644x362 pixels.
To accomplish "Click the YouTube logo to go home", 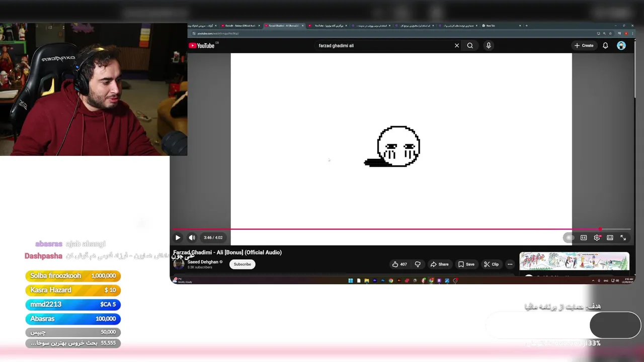I will (202, 45).
